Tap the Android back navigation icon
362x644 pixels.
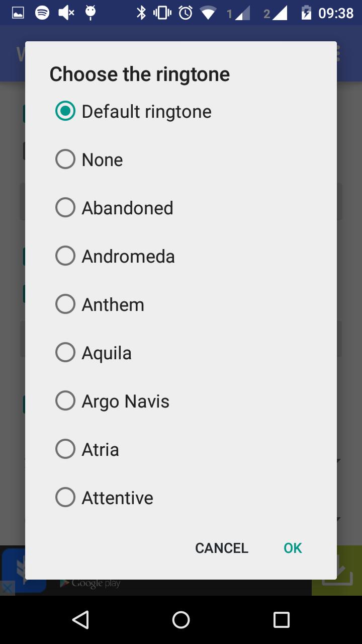coord(80,620)
